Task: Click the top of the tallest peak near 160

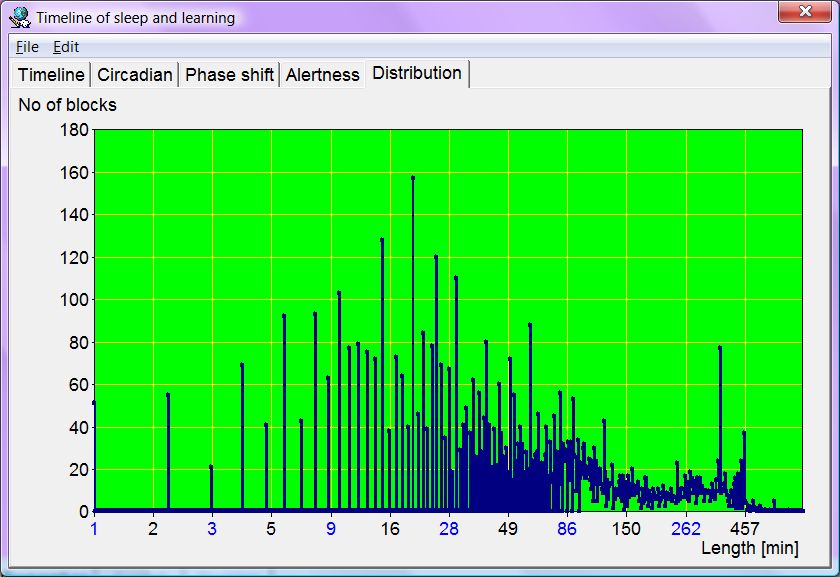Action: (x=413, y=178)
